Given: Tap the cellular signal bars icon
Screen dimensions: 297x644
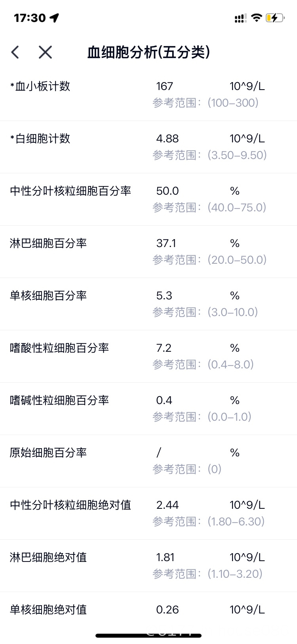Looking at the screenshot, I should click(x=240, y=18).
